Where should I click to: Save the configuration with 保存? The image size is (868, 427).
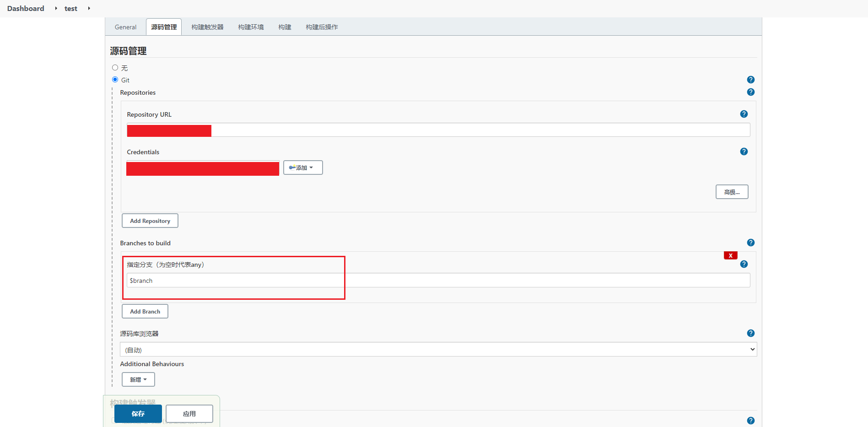[x=138, y=414]
